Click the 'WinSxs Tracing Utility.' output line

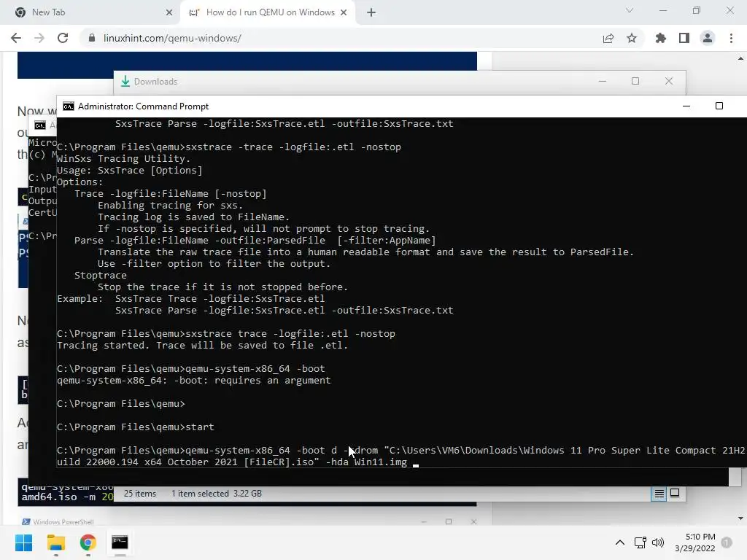(x=124, y=158)
